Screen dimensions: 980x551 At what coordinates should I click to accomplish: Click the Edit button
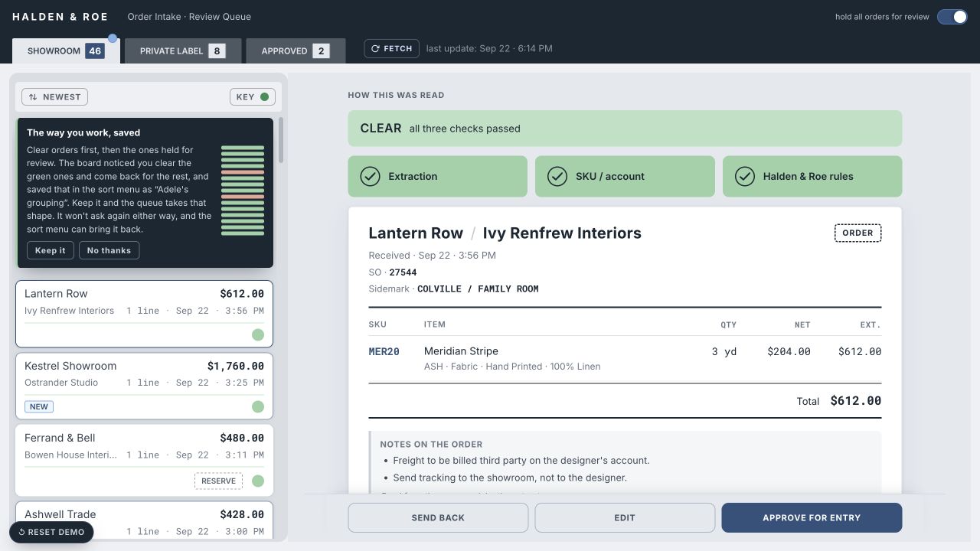point(625,517)
